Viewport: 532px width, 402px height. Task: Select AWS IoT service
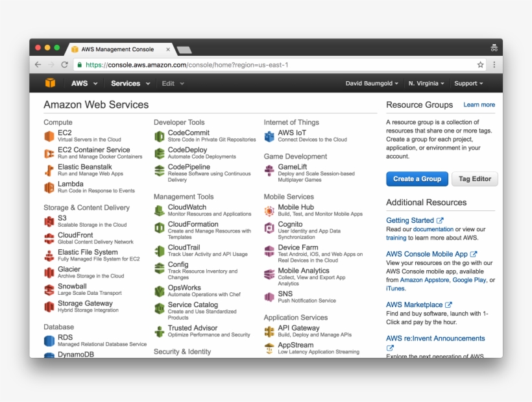point(284,132)
